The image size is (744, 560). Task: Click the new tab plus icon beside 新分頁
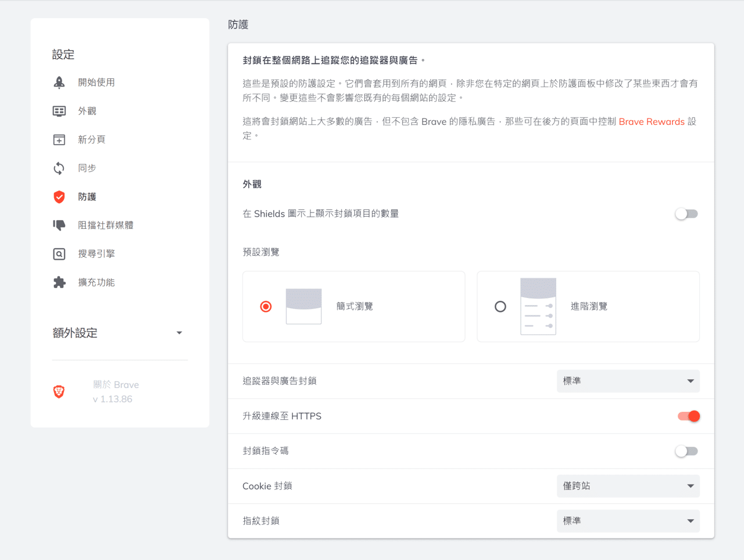[59, 139]
